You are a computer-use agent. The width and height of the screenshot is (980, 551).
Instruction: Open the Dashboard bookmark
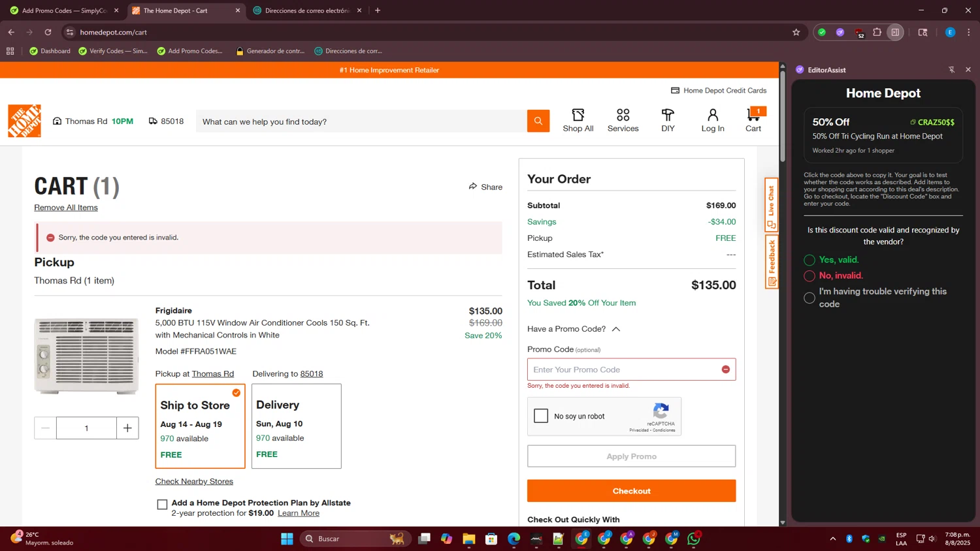[x=50, y=51]
